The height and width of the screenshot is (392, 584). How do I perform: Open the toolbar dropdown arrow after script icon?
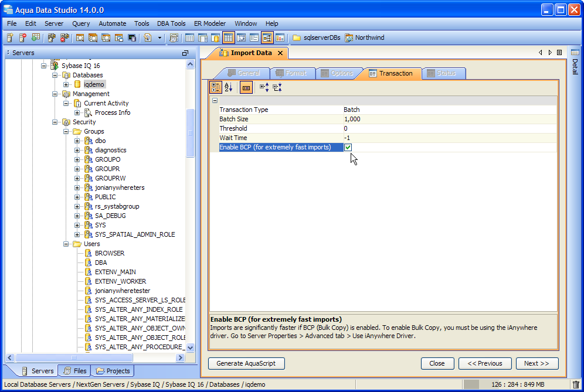(160, 38)
